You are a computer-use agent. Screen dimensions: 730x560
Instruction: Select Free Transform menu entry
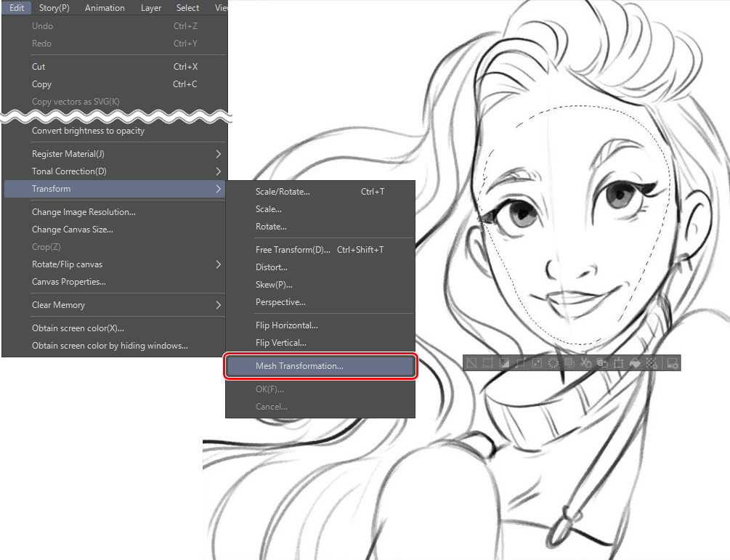tap(293, 250)
